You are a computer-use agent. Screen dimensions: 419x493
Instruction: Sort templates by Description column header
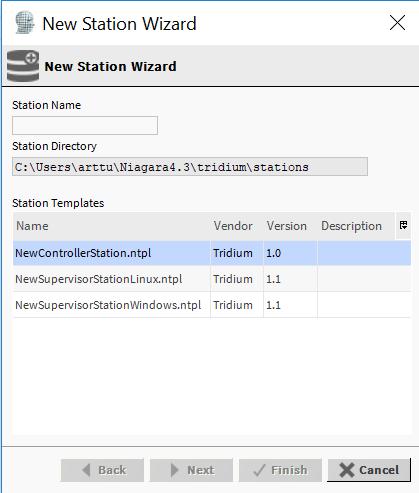click(x=356, y=226)
